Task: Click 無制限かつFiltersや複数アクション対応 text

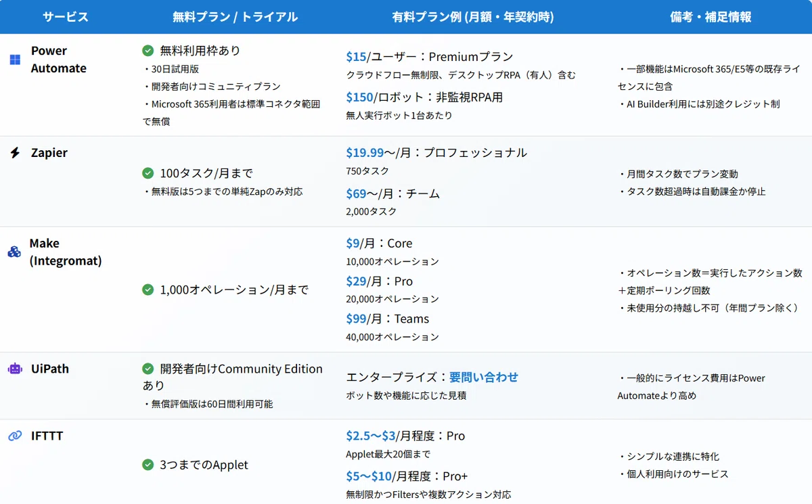Action: [428, 495]
